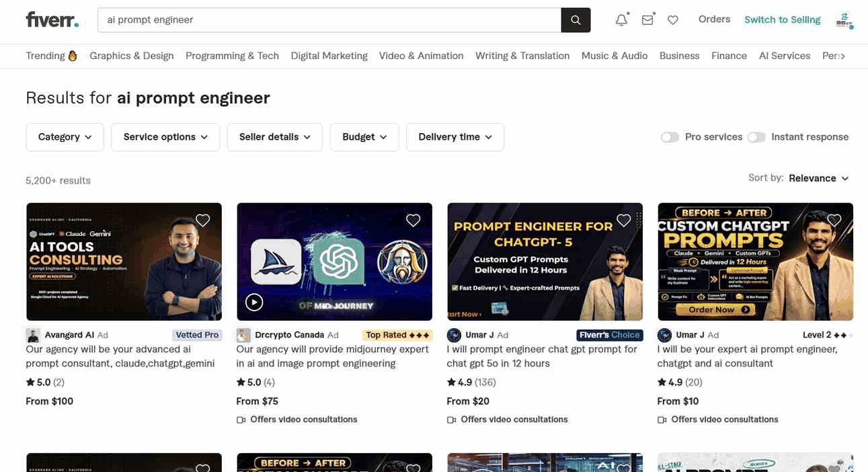Click the 5,200+ results count
Viewport: 868px width, 472px height.
click(58, 181)
